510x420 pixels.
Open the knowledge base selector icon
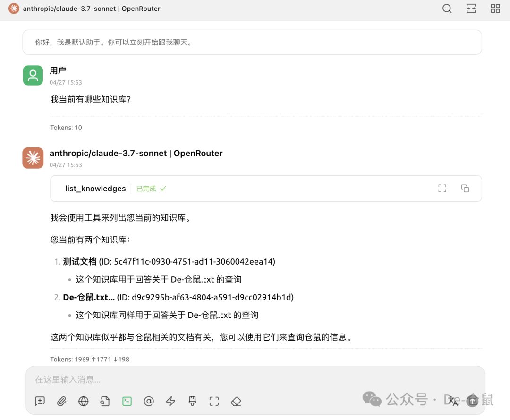[x=105, y=401]
